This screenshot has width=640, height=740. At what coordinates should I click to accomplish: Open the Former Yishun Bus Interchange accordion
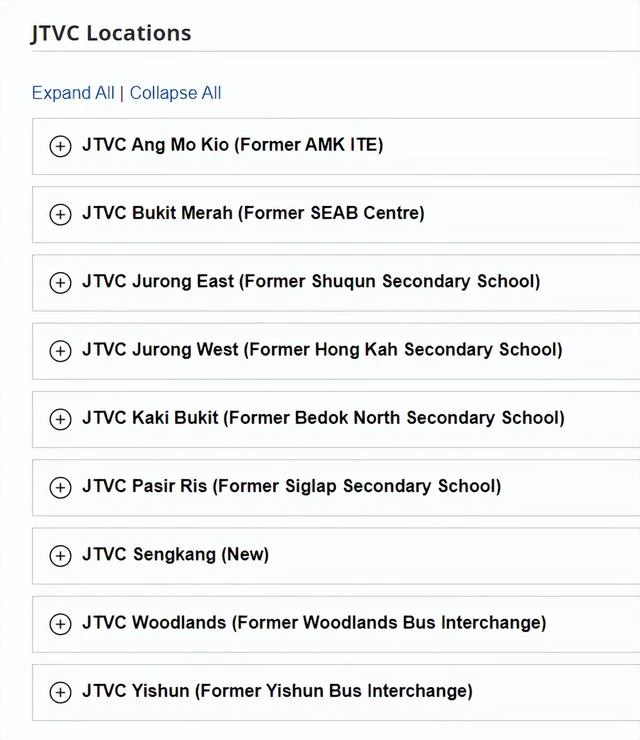[x=336, y=692]
